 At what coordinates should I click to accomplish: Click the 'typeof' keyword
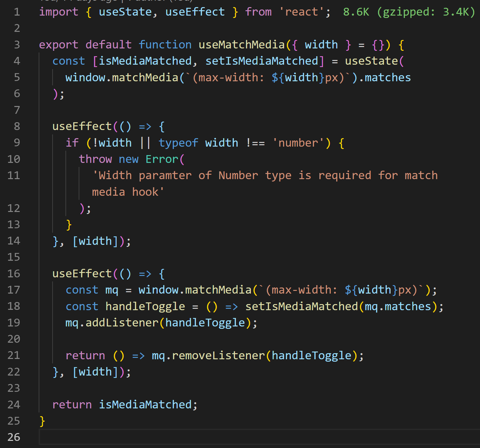(x=178, y=143)
